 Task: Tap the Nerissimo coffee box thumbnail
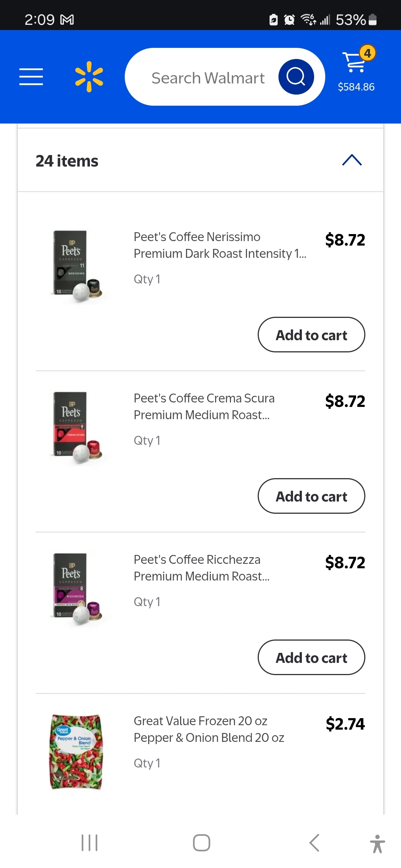76,266
